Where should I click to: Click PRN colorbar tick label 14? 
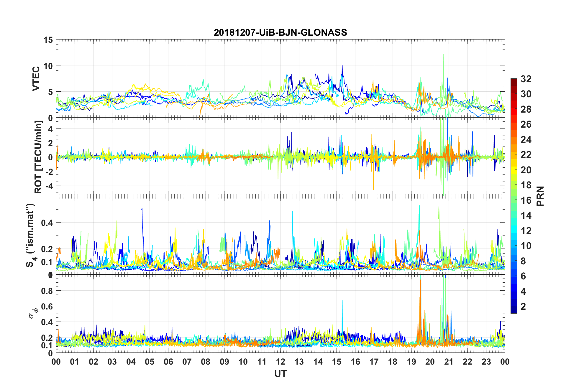pos(526,215)
